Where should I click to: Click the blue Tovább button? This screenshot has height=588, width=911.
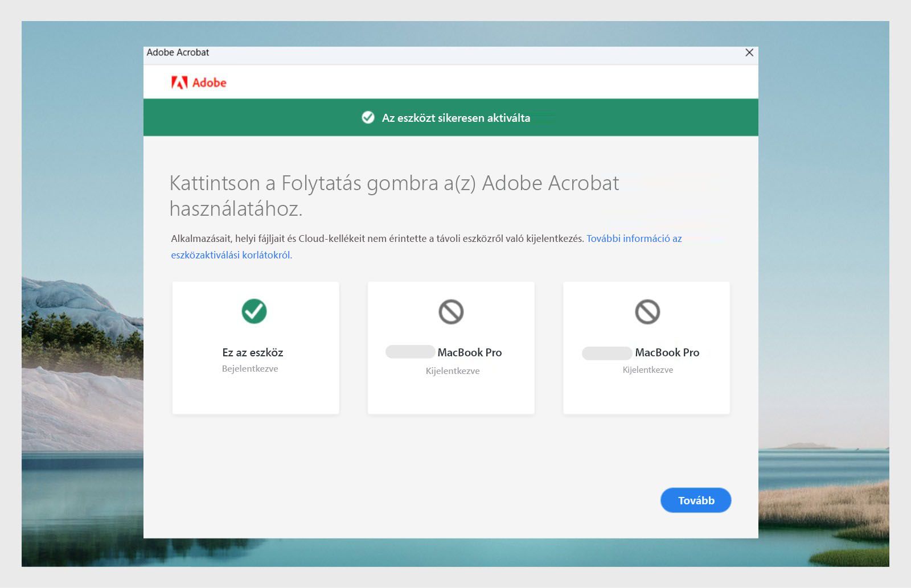pyautogui.click(x=696, y=500)
